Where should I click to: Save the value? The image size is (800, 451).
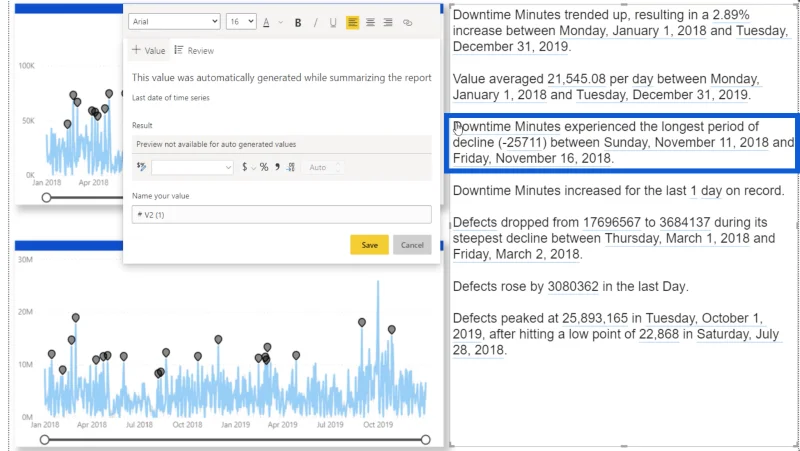pos(369,245)
